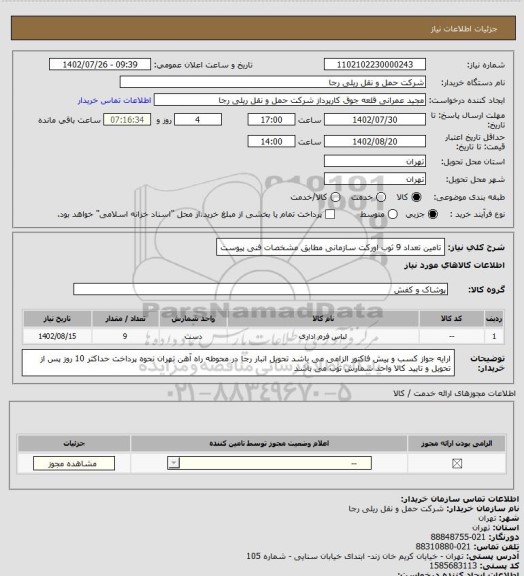Click the need number field 1102102230000243
Screen dimensions: 524x576
(375, 64)
